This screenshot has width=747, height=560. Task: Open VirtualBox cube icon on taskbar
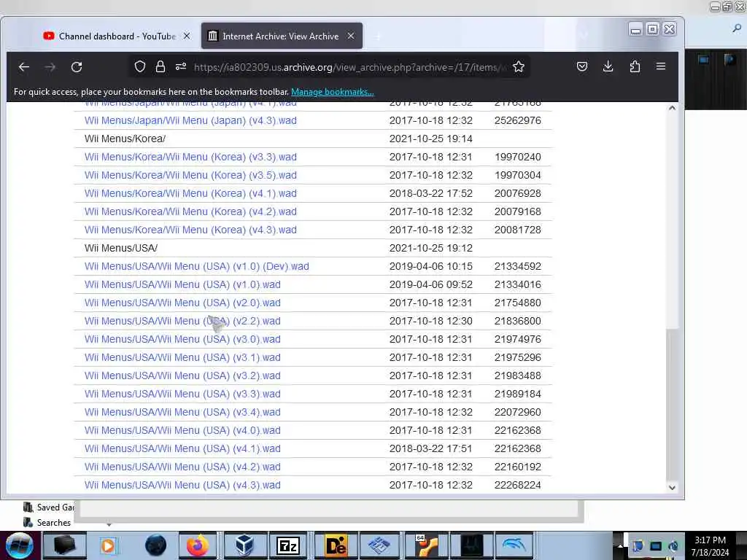[244, 545]
